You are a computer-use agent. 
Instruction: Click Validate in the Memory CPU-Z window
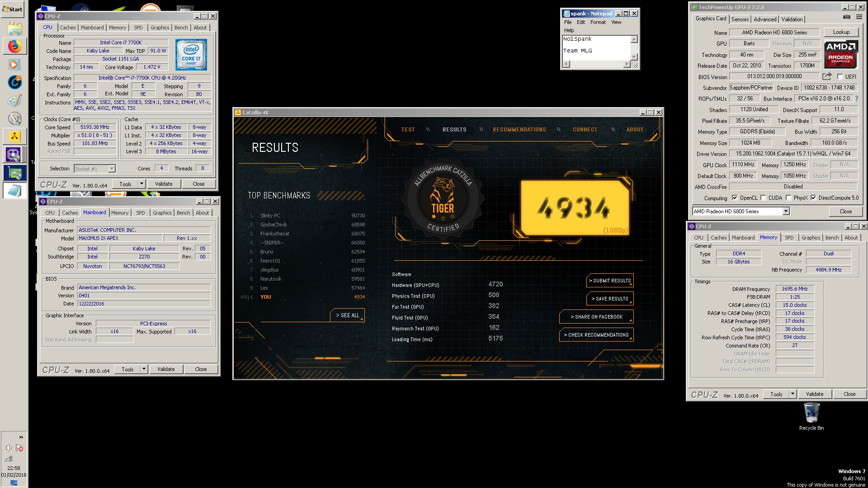(x=814, y=394)
